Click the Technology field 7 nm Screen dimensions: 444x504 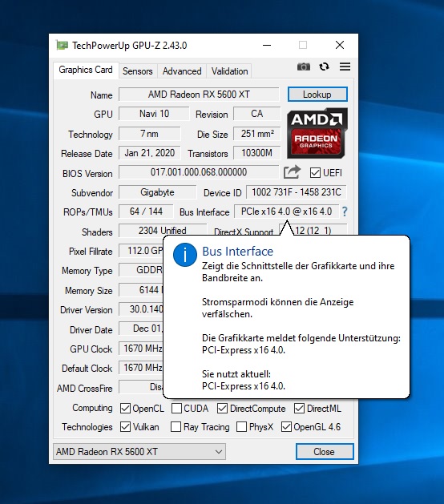point(150,134)
